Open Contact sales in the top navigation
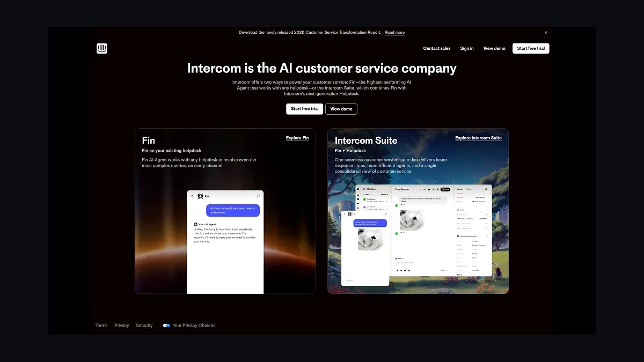This screenshot has height=362, width=644. click(437, 48)
